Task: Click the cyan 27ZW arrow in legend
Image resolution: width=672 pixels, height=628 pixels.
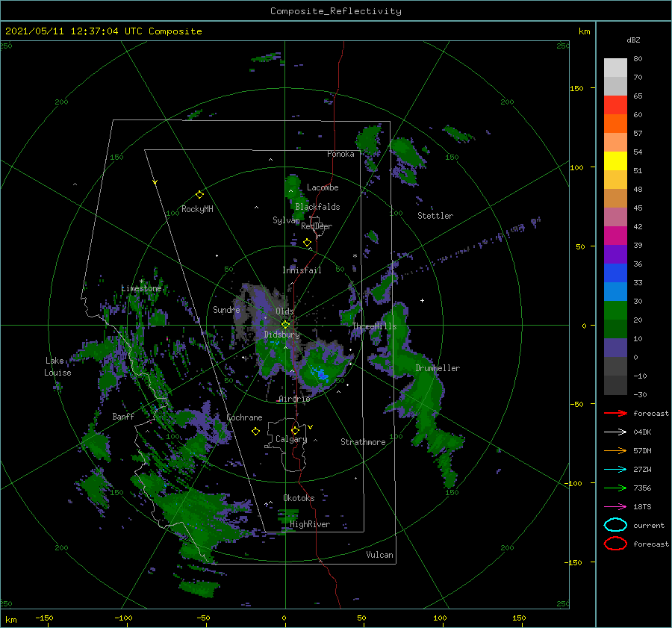Action: point(615,470)
